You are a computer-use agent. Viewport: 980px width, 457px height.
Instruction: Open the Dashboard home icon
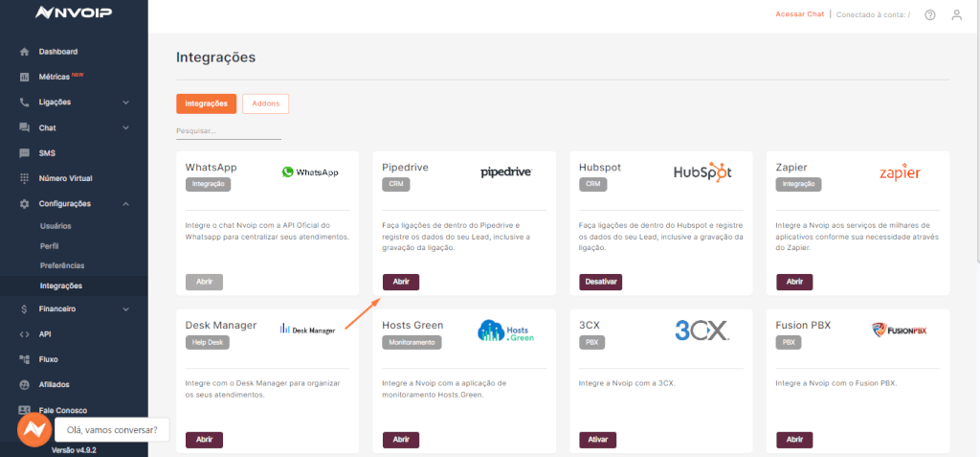pos(24,52)
